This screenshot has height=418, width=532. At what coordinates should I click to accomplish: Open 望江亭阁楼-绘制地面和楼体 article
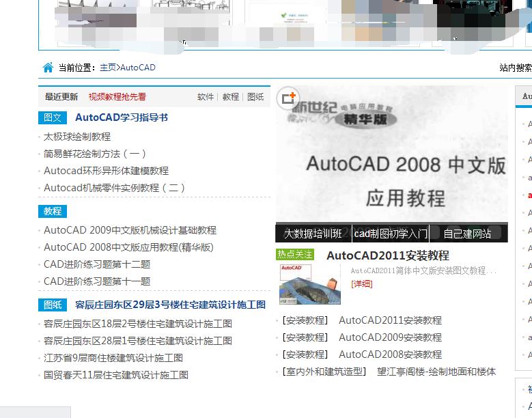pyautogui.click(x=436, y=372)
